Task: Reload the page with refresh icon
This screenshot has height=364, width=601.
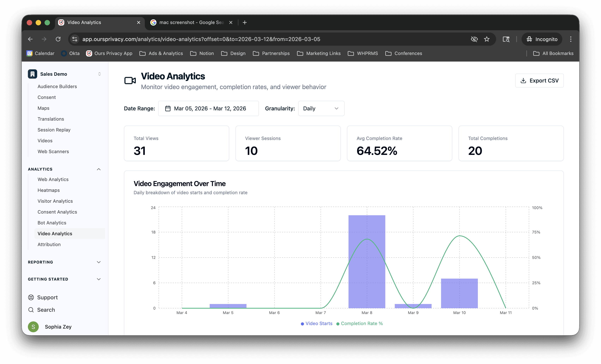Action: (x=58, y=39)
